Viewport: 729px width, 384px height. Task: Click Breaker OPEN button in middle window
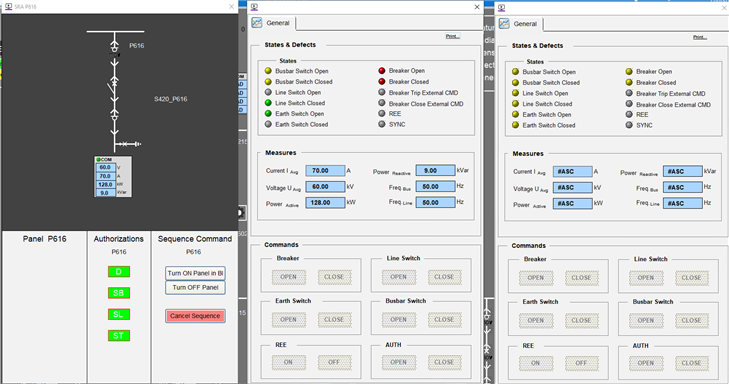pyautogui.click(x=288, y=277)
